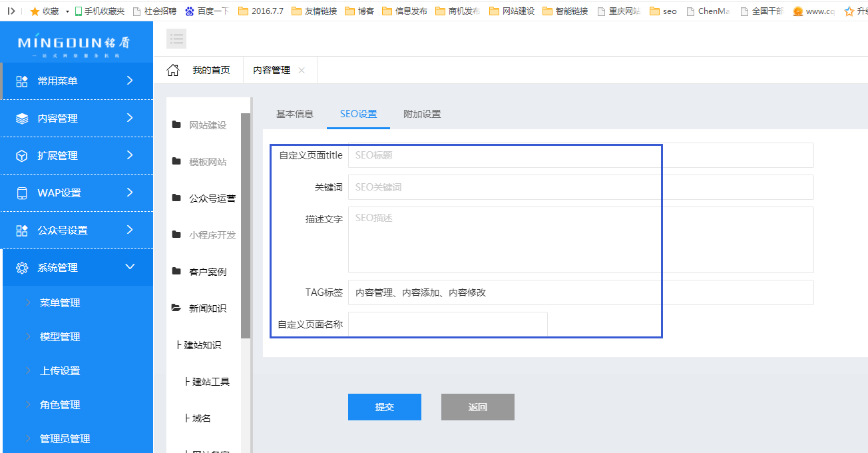Select 域名 in the category tree
The image size is (868, 453).
[x=202, y=418]
